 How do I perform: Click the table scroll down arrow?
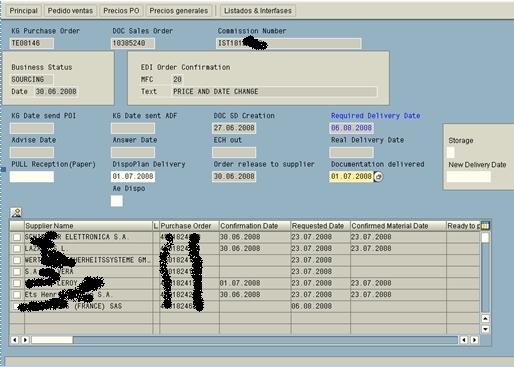[x=485, y=329]
